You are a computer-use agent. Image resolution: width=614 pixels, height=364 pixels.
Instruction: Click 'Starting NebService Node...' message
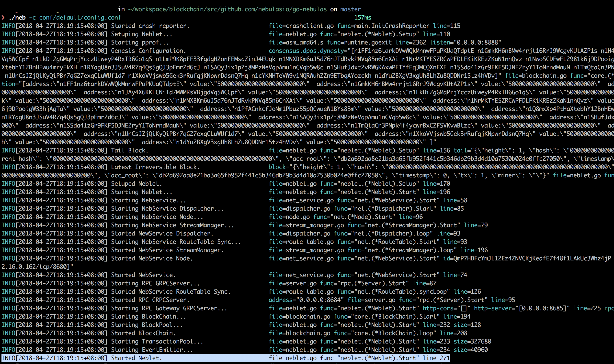(x=157, y=217)
